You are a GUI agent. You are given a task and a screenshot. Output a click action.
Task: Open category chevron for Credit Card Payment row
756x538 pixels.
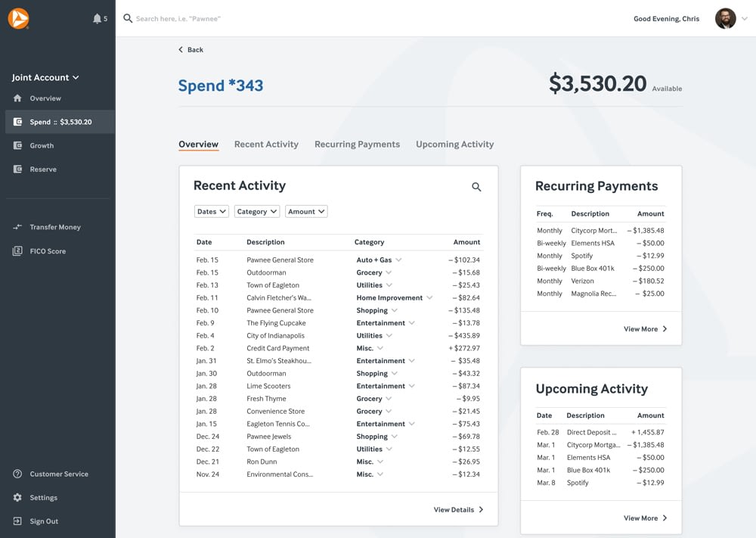(380, 348)
